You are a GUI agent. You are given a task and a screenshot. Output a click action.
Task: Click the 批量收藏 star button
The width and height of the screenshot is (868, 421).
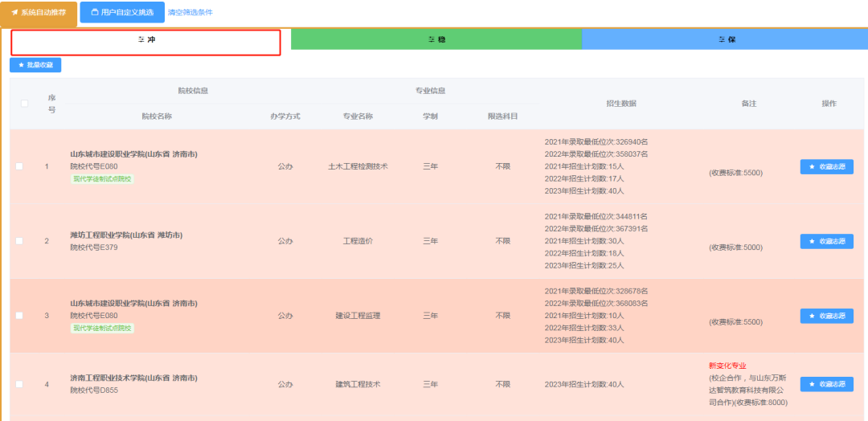[35, 65]
